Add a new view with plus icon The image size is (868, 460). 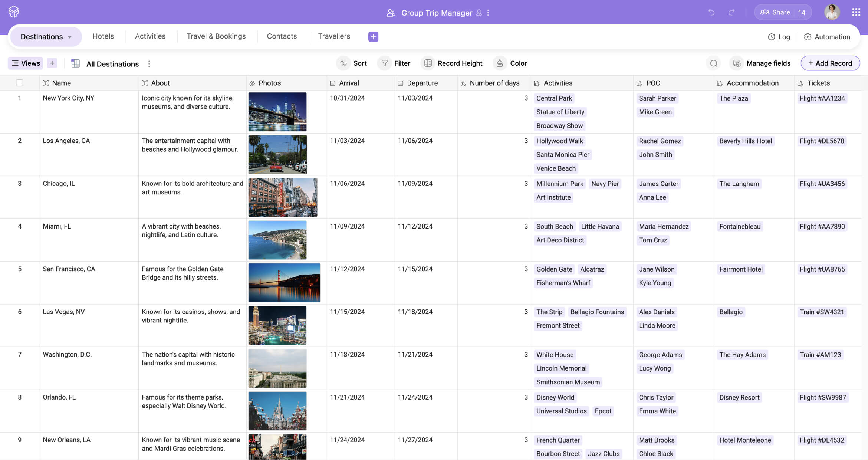click(52, 63)
